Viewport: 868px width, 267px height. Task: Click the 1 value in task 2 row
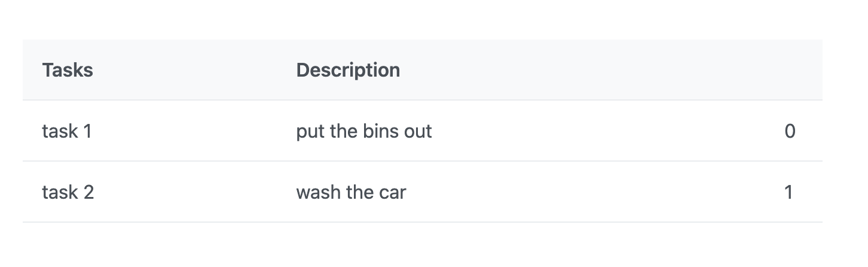tap(788, 192)
